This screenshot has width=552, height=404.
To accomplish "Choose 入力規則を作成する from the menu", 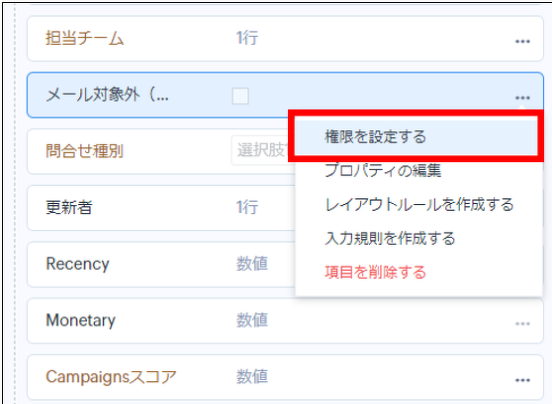I will tap(390, 238).
